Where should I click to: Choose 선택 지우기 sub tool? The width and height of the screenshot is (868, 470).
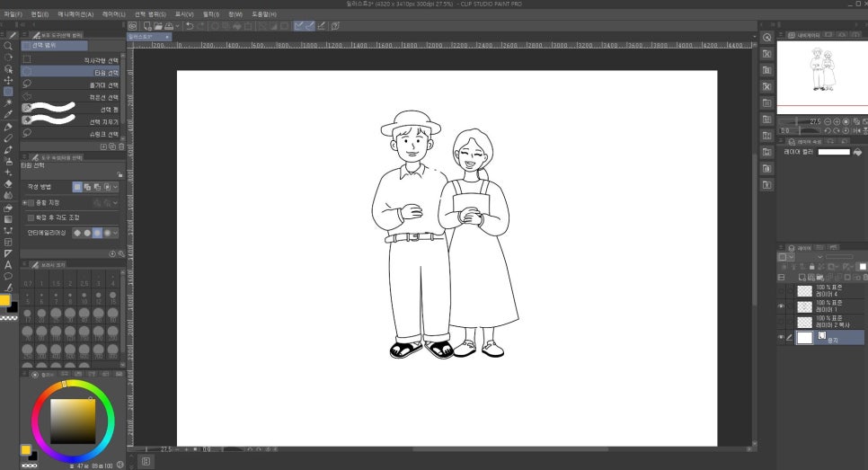point(70,121)
